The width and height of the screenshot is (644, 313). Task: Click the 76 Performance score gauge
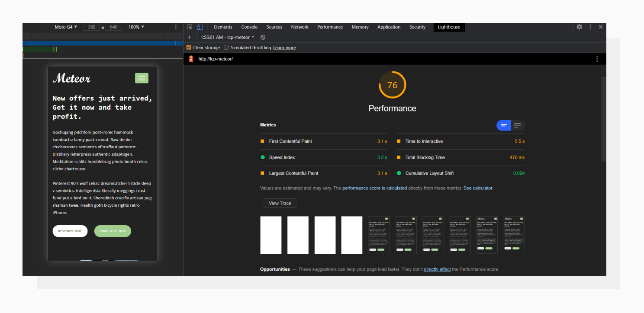tap(392, 85)
